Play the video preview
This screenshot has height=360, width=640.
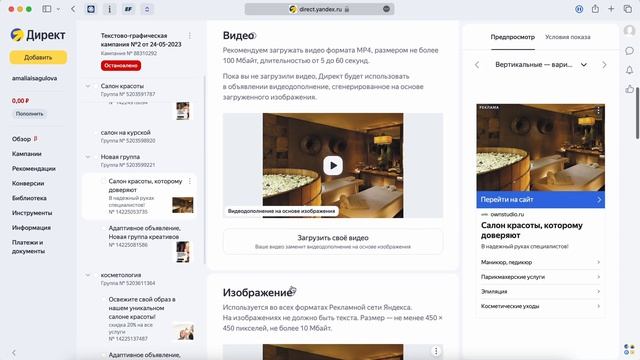(333, 165)
